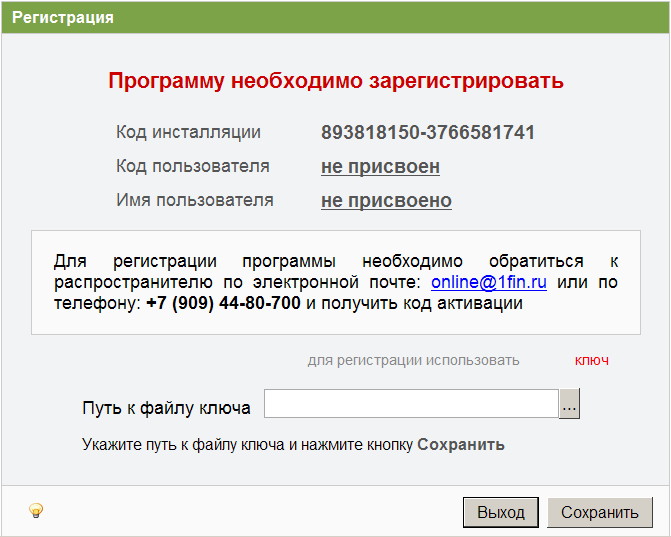Click heading 'Программу необходимо зарегистрировать'

click(336, 80)
